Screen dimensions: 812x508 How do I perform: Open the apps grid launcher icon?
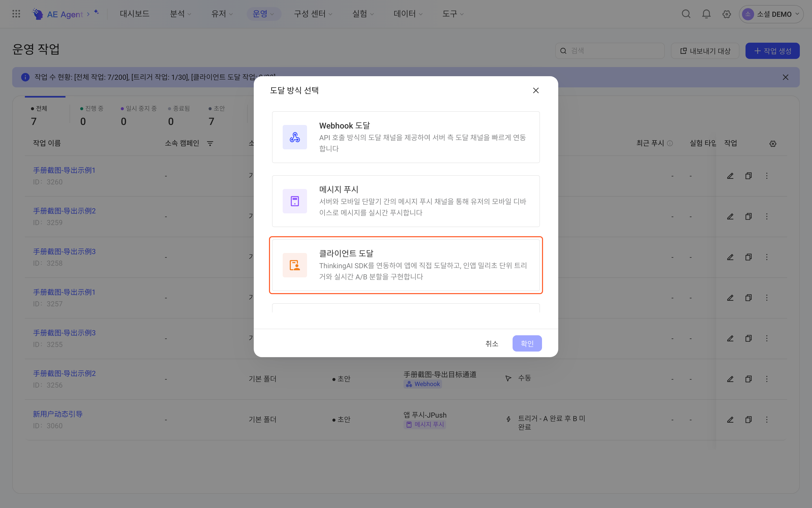(16, 14)
